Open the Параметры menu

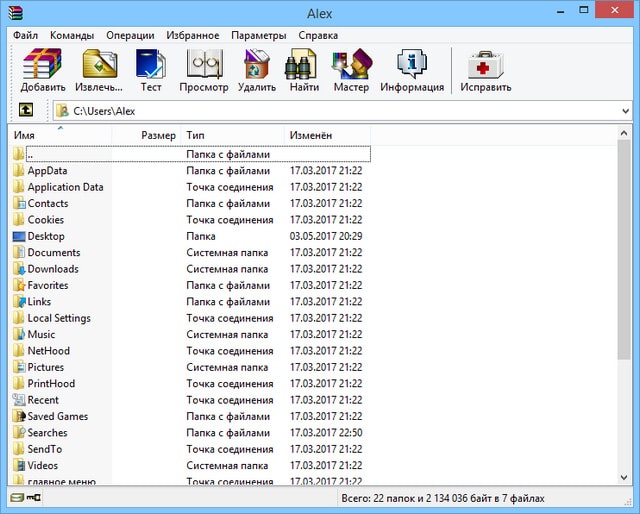pyautogui.click(x=258, y=35)
